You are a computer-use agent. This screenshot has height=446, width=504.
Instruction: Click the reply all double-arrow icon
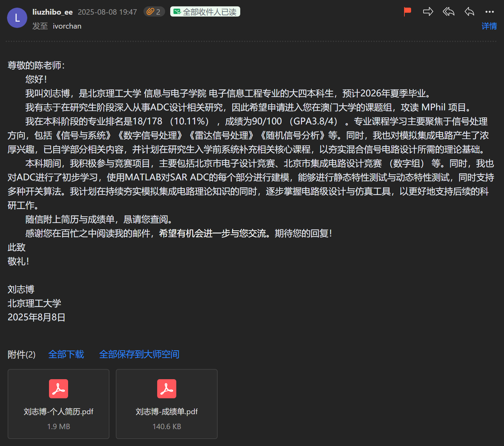click(449, 12)
